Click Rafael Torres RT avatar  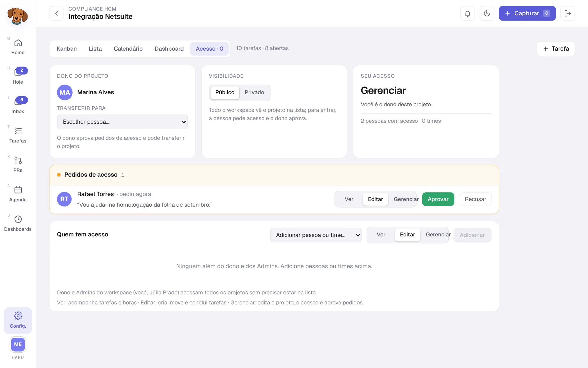(64, 199)
